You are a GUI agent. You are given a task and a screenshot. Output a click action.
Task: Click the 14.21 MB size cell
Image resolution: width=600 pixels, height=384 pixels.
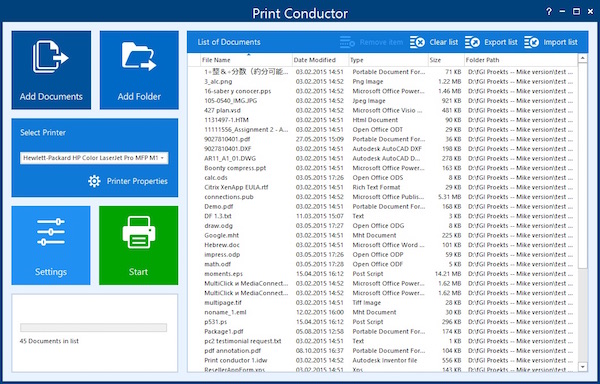[448, 274]
